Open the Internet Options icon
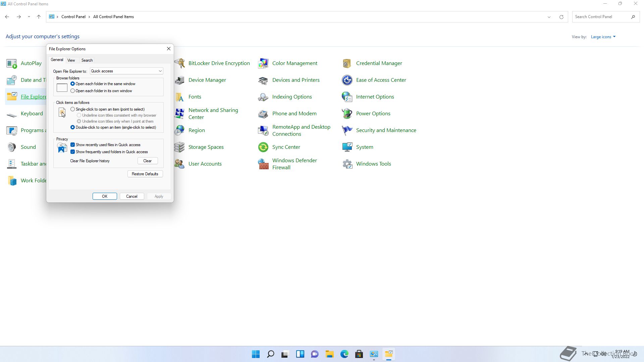 click(x=347, y=97)
